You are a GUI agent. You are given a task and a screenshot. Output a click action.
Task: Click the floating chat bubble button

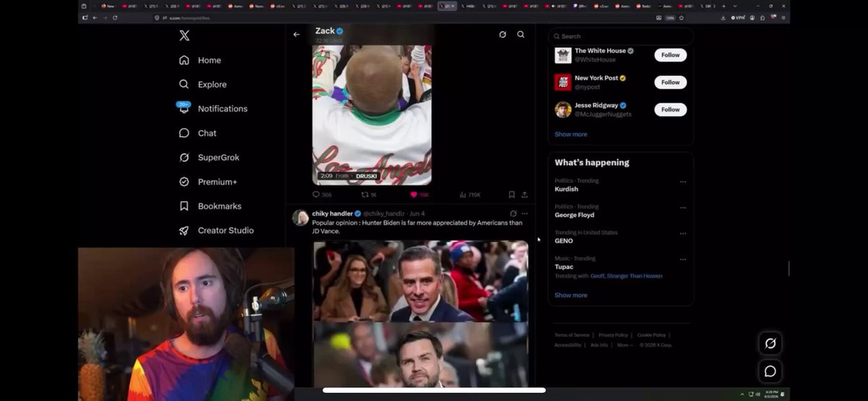(x=770, y=371)
